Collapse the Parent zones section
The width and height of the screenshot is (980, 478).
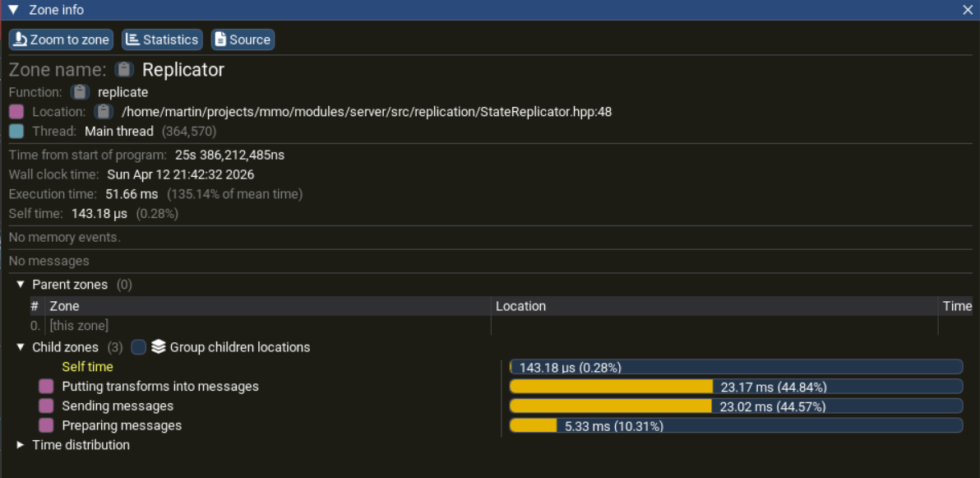(21, 285)
